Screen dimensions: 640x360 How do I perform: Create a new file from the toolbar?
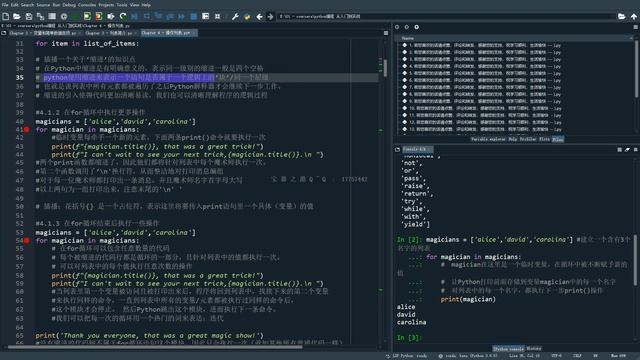click(x=6, y=16)
